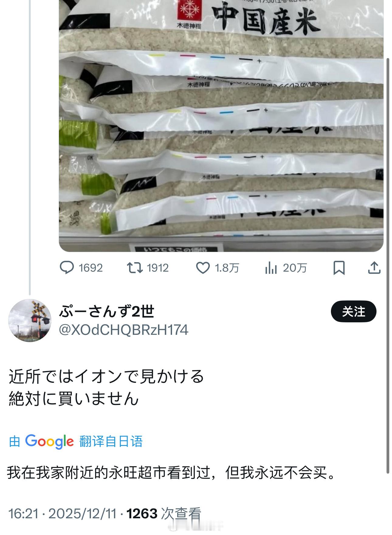This screenshot has height=535, width=392.
Task: Open the railroad crossing profile avatar
Action: pos(29,320)
